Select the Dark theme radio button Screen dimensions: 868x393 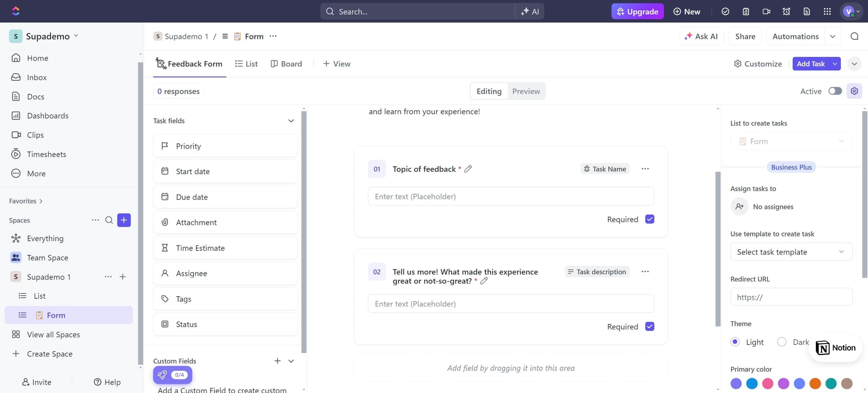coord(781,342)
